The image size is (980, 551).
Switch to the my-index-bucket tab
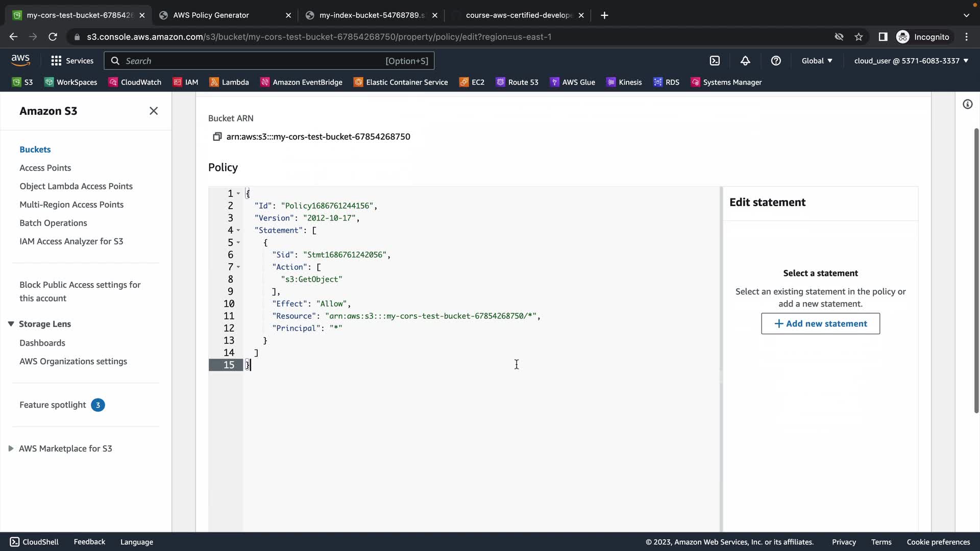[371, 15]
